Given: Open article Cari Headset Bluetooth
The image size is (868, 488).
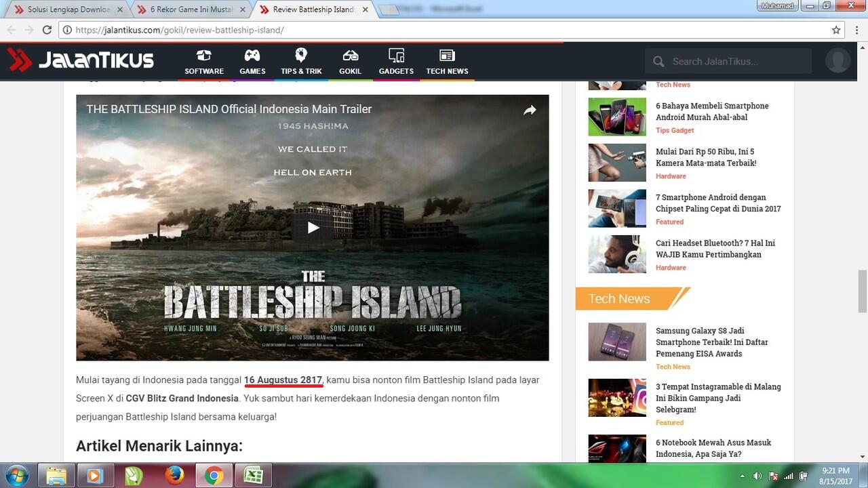Looking at the screenshot, I should coord(715,249).
